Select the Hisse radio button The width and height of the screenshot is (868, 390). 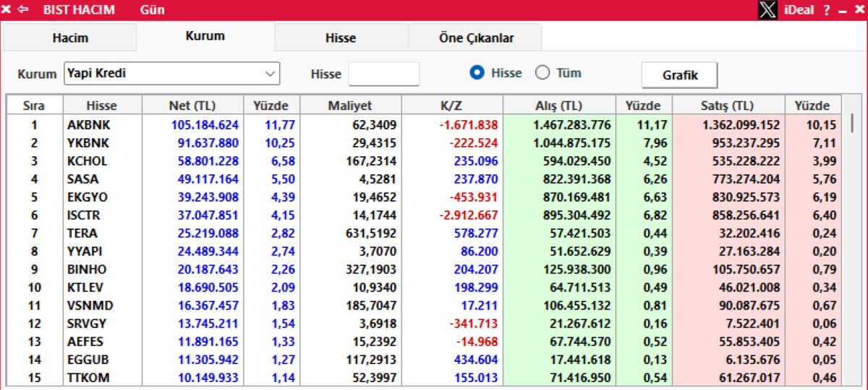tap(477, 73)
